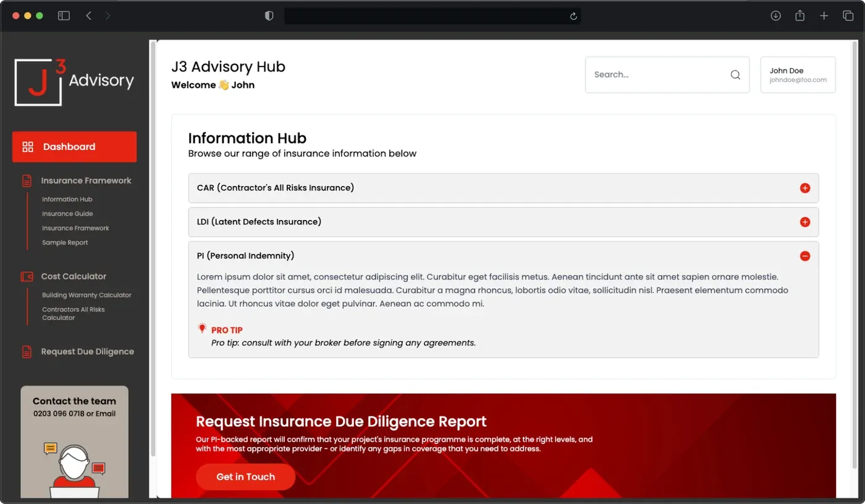865x504 pixels.
Task: Click CAR (Contractor's All Risks Insurance) heading
Action: pyautogui.click(x=276, y=188)
